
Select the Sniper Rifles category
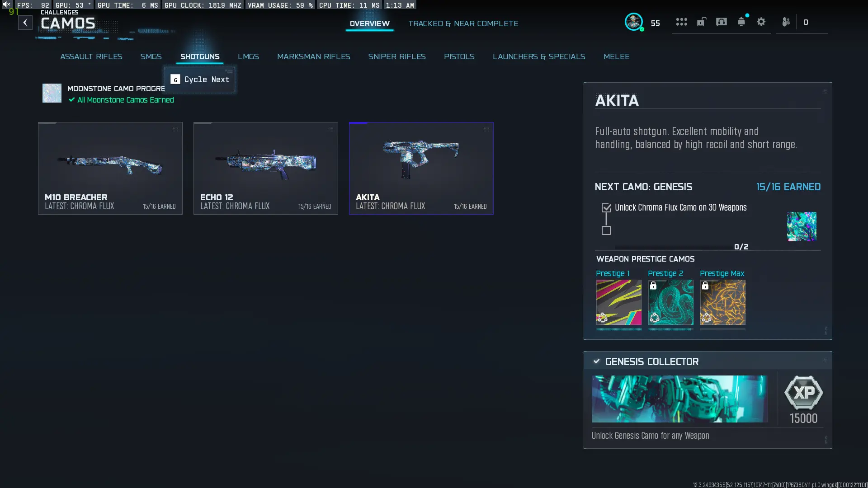(x=396, y=56)
